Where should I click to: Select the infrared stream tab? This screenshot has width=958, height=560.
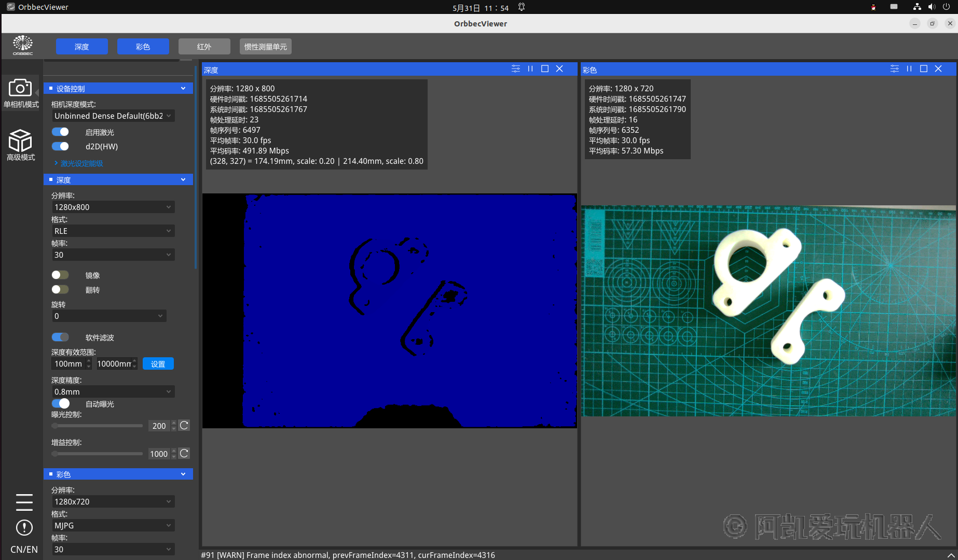[204, 47]
